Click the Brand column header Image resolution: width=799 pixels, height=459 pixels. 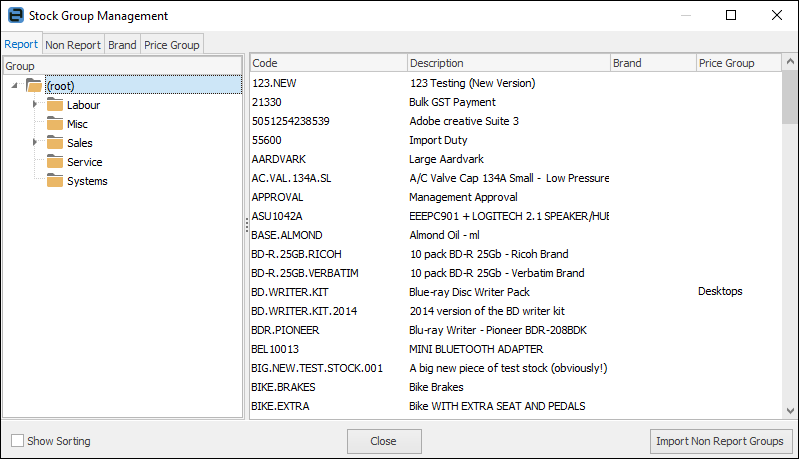coord(653,63)
